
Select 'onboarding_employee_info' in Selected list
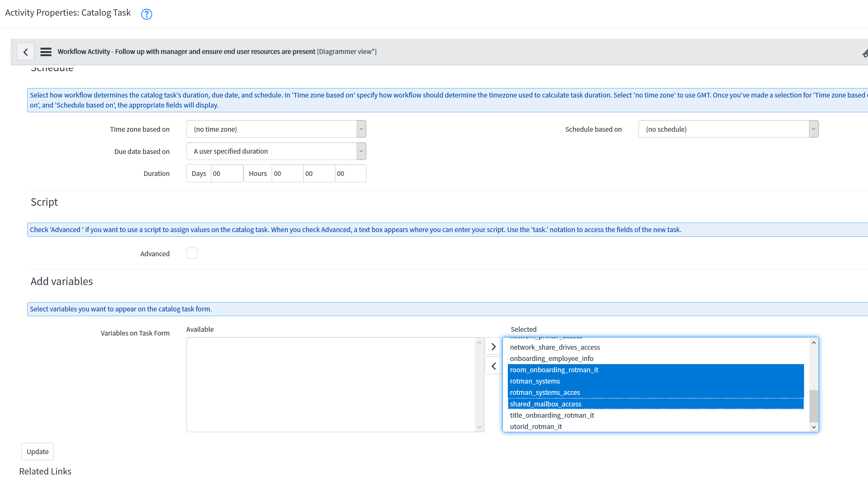(x=552, y=358)
